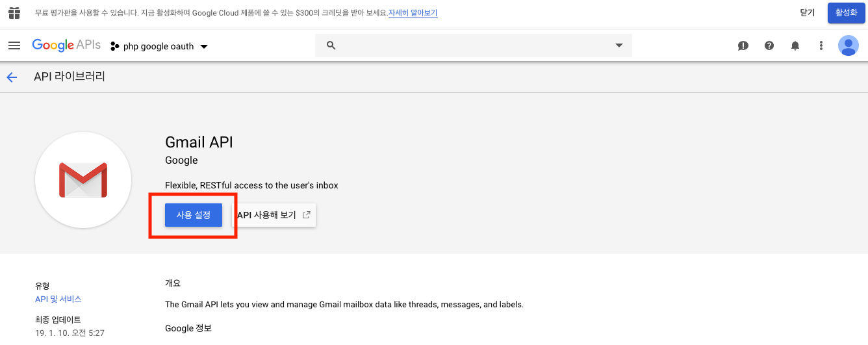Open the user account avatar
The image size is (868, 345).
(849, 45)
